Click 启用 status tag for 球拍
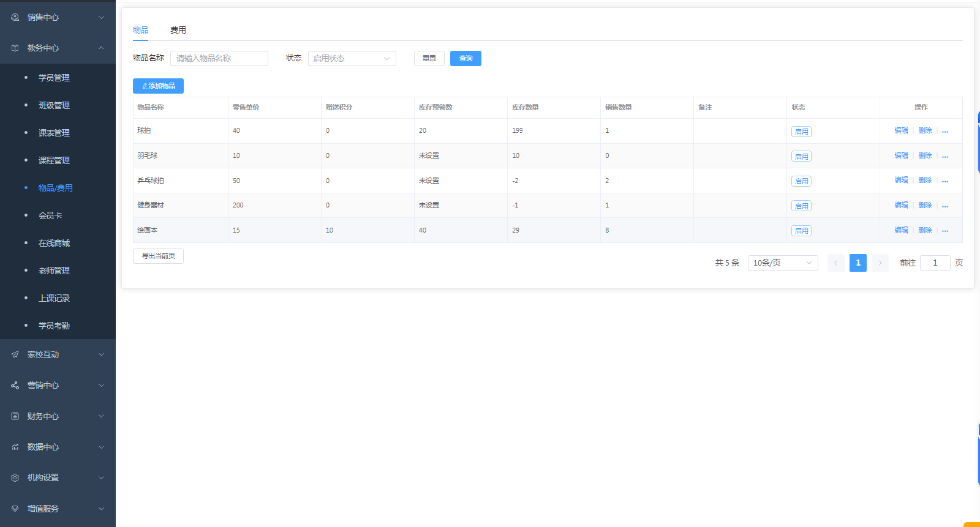980x527 pixels. coord(801,132)
